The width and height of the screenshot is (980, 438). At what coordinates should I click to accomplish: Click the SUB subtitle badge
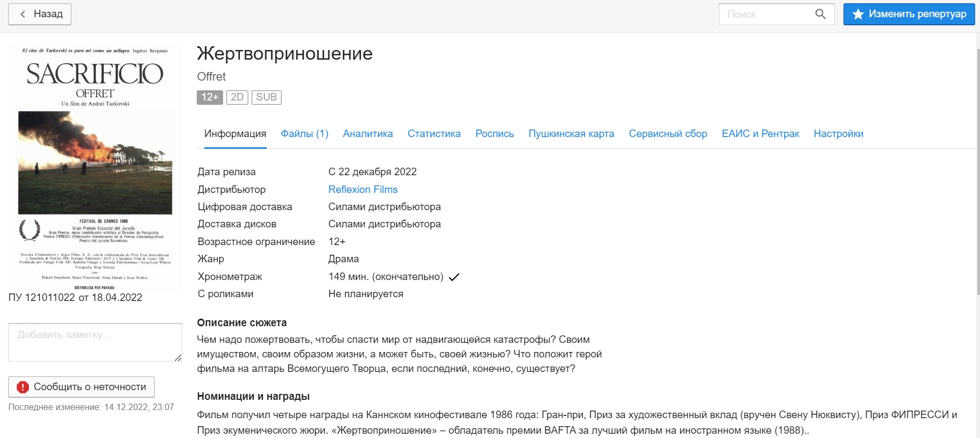(266, 97)
